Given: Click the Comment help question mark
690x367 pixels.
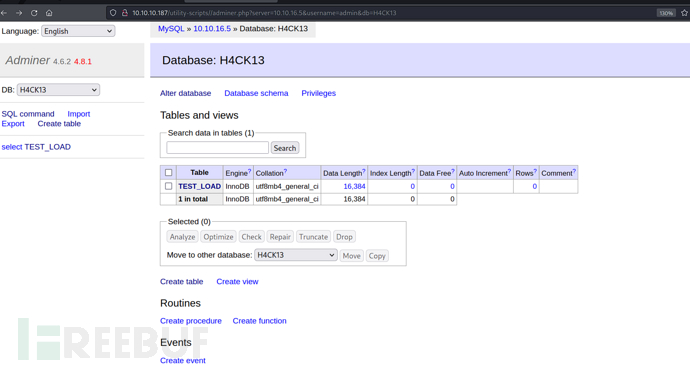Looking at the screenshot, I should coord(574,171).
